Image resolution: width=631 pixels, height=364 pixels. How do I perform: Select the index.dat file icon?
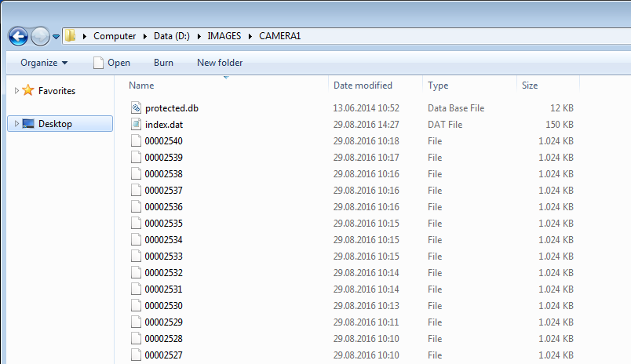pyautogui.click(x=136, y=125)
